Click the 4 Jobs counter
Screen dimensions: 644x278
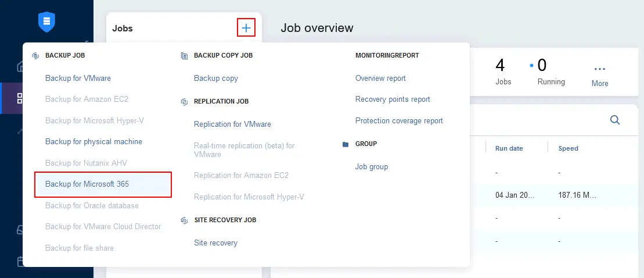tap(503, 72)
